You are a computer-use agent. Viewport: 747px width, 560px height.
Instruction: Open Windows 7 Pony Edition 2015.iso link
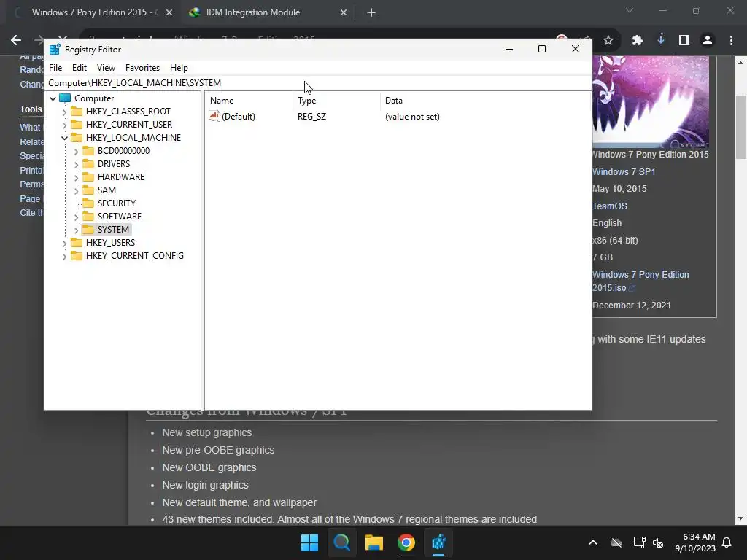(x=640, y=281)
